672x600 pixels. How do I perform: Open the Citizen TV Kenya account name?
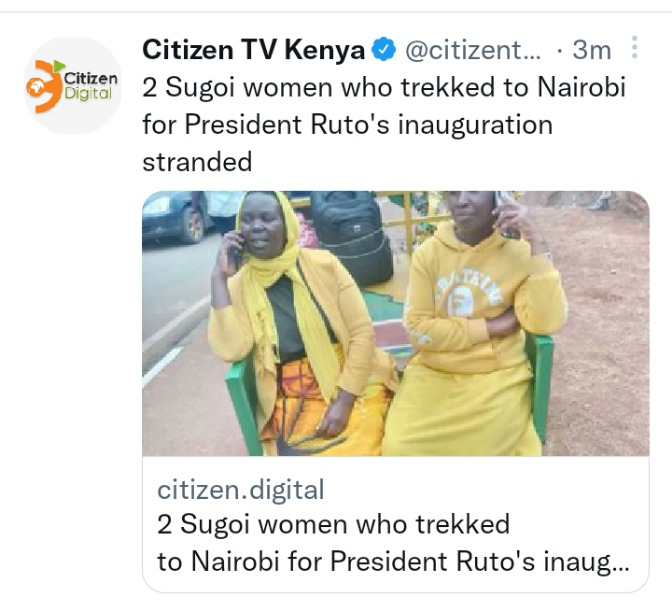[253, 50]
